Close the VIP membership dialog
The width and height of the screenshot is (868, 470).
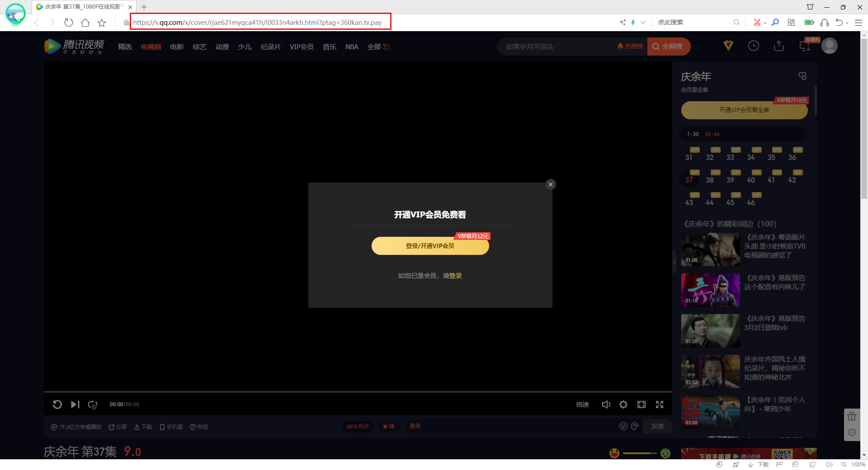click(x=550, y=184)
